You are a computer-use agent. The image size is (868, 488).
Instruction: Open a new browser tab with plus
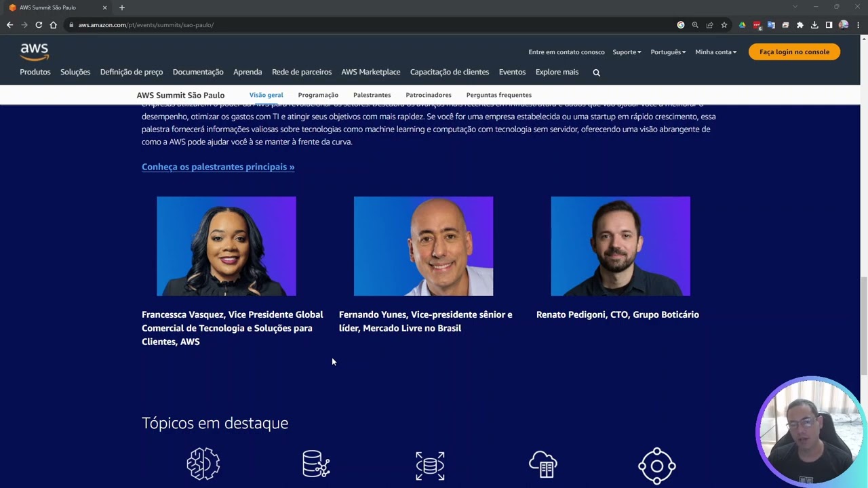pos(122,7)
